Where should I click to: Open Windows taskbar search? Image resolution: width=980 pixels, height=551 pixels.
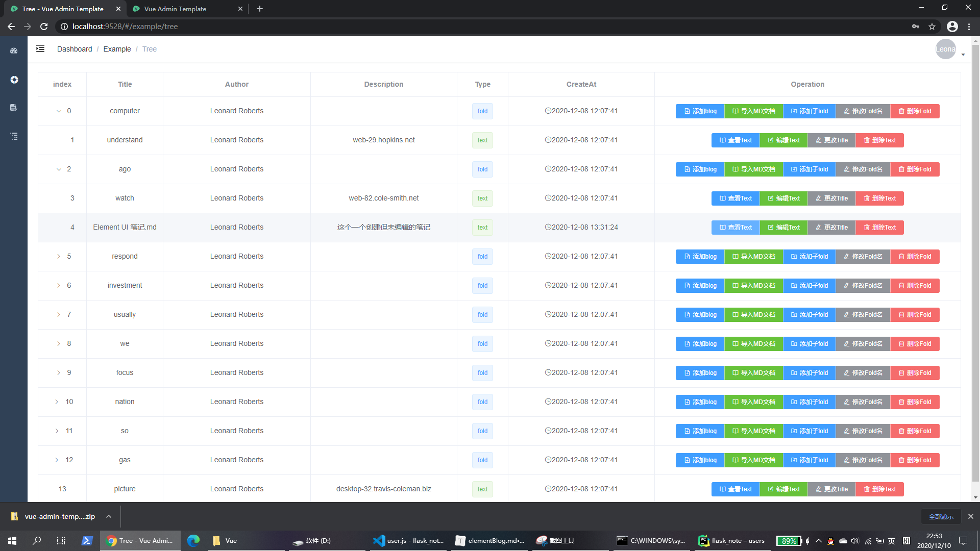point(37,541)
